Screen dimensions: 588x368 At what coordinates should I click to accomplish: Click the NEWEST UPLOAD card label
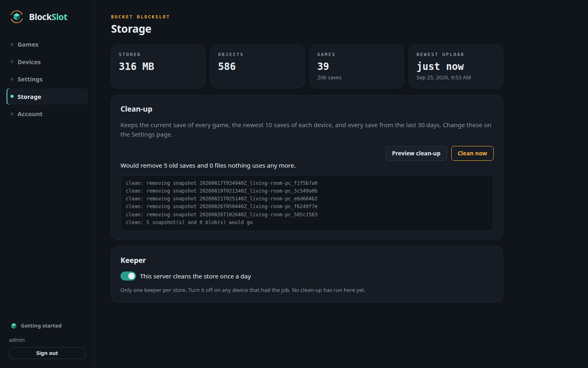click(x=440, y=54)
